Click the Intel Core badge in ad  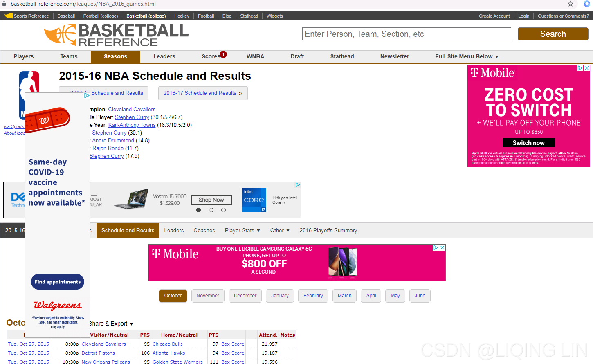point(254,200)
